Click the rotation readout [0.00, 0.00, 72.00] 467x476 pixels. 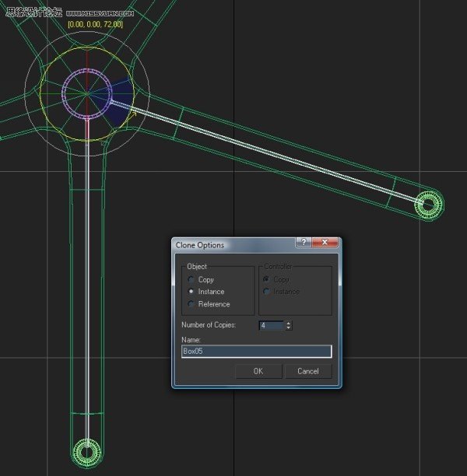tap(96, 24)
